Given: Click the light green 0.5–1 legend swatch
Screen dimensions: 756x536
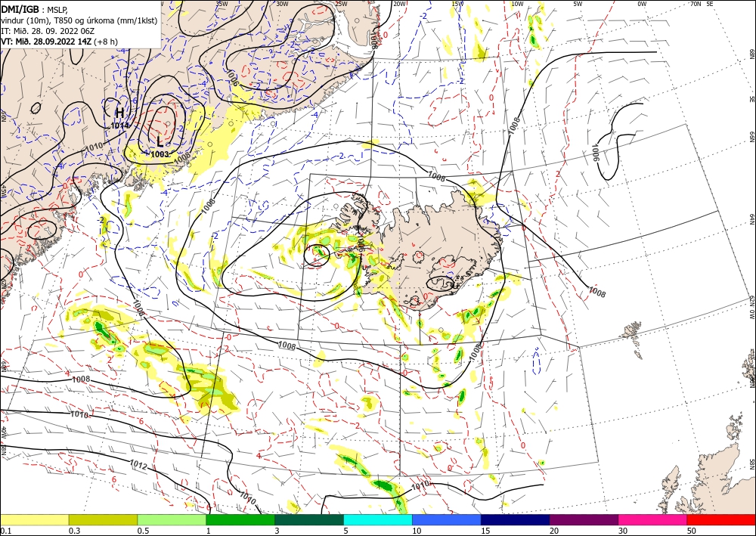Looking at the screenshot, I should (172, 519).
